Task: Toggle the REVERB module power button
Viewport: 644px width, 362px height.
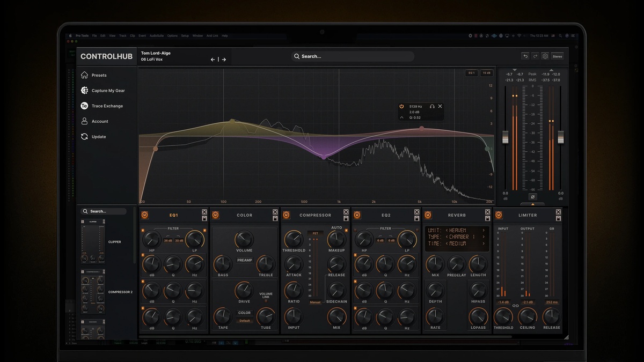Action: (428, 215)
